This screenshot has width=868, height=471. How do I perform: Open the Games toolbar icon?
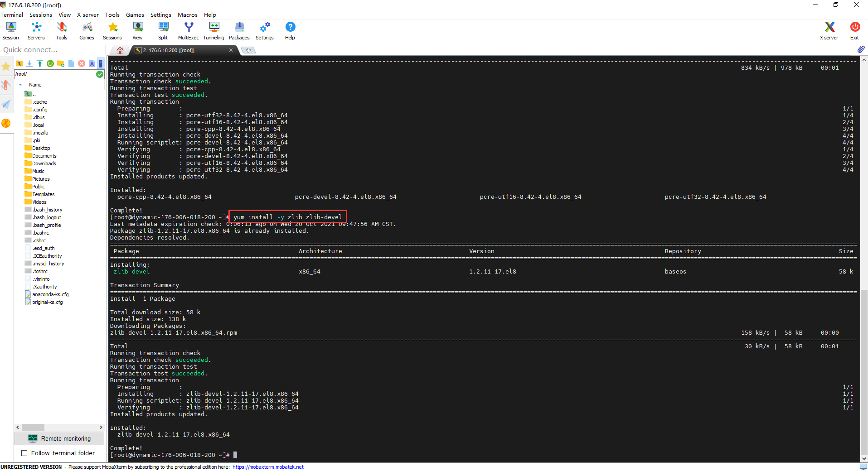87,31
